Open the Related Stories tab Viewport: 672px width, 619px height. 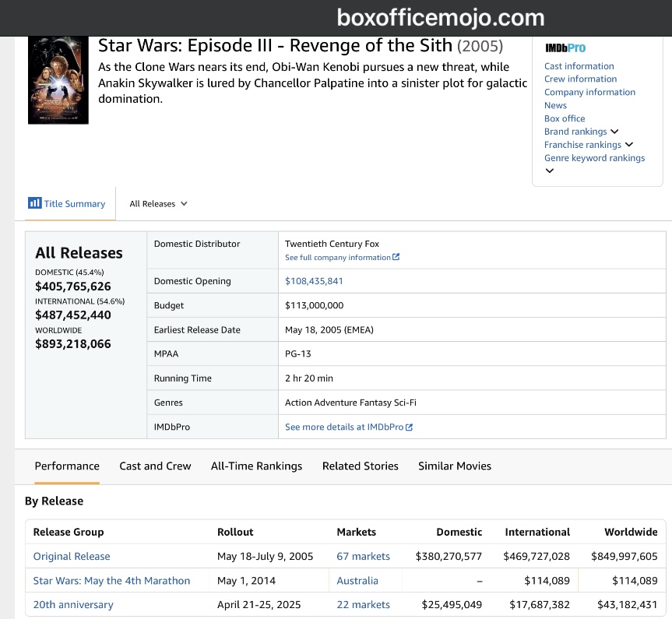(360, 466)
